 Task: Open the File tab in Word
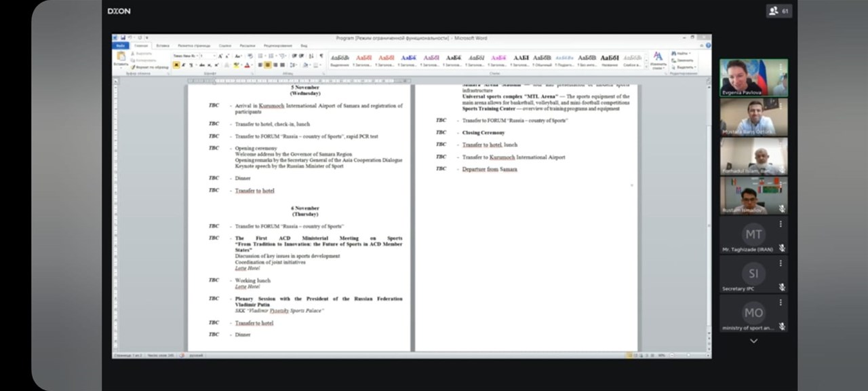coord(120,45)
